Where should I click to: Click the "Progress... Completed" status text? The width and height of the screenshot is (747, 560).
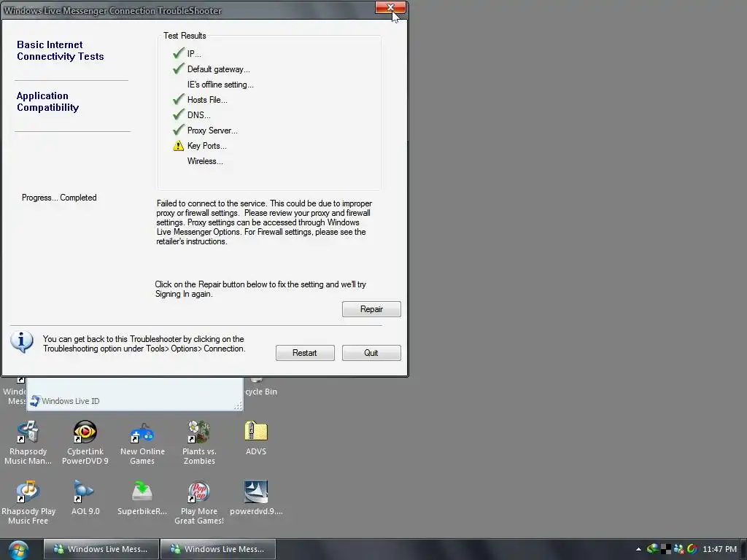tap(59, 198)
